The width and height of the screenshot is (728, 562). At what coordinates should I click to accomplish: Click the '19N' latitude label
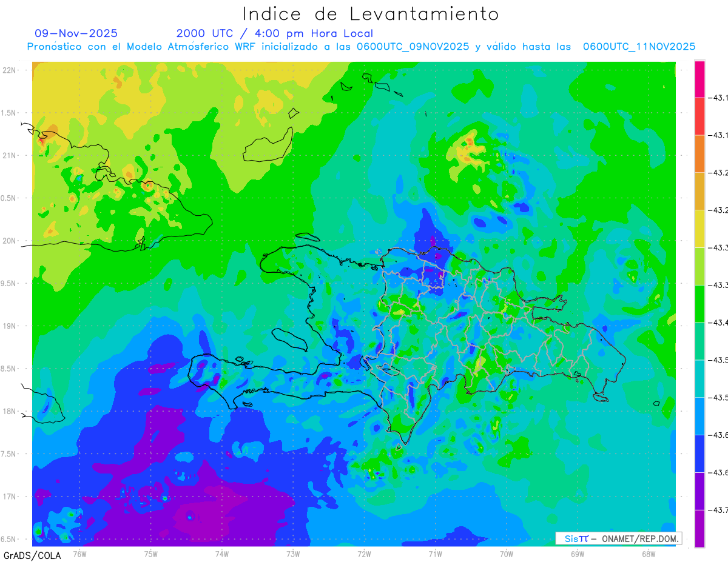9,326
